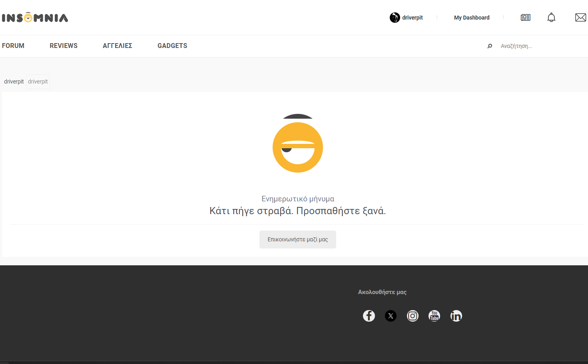Screen dimensions: 588x364
Task: Open the driverpit username link in header
Action: coord(413,18)
